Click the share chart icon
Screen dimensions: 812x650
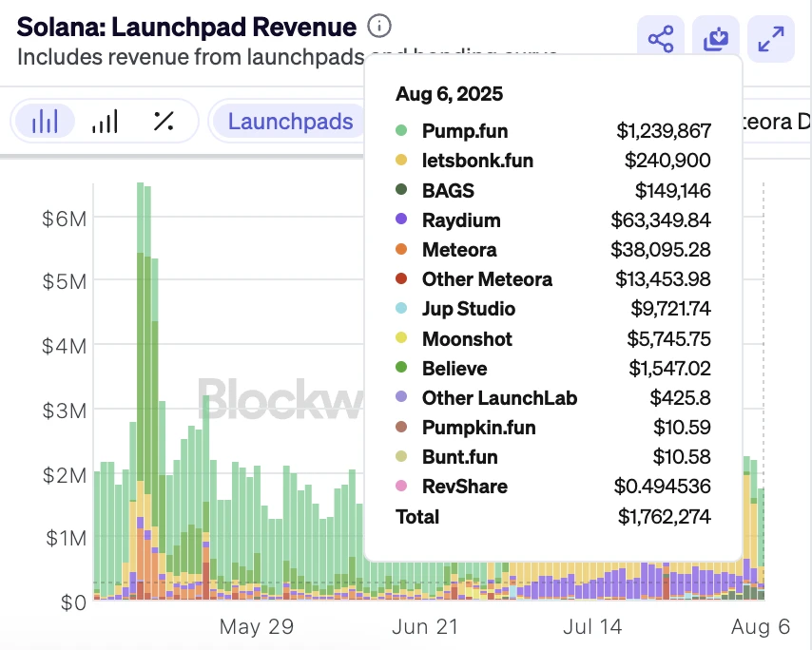[x=660, y=37]
